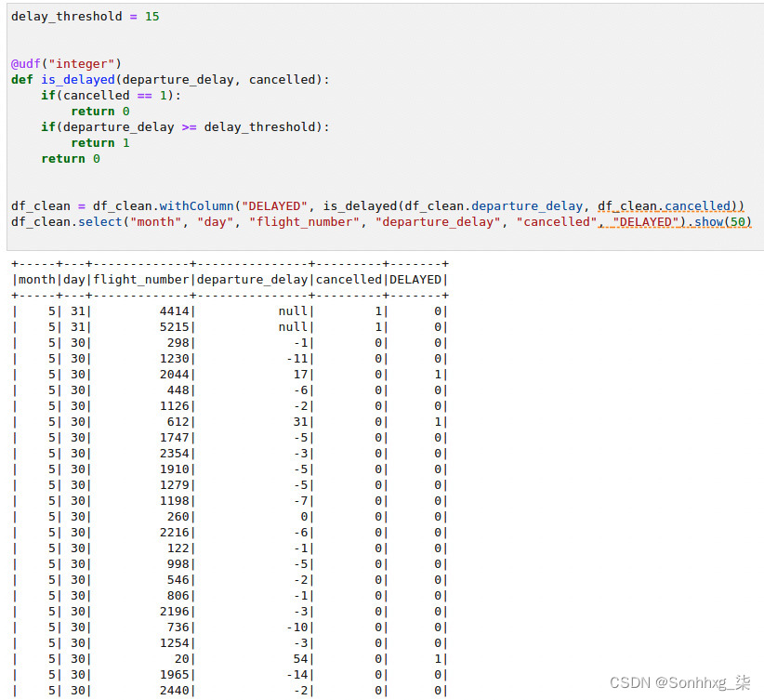764x700 pixels.
Task: Click the 54 departure delay value
Action: [x=300, y=659]
